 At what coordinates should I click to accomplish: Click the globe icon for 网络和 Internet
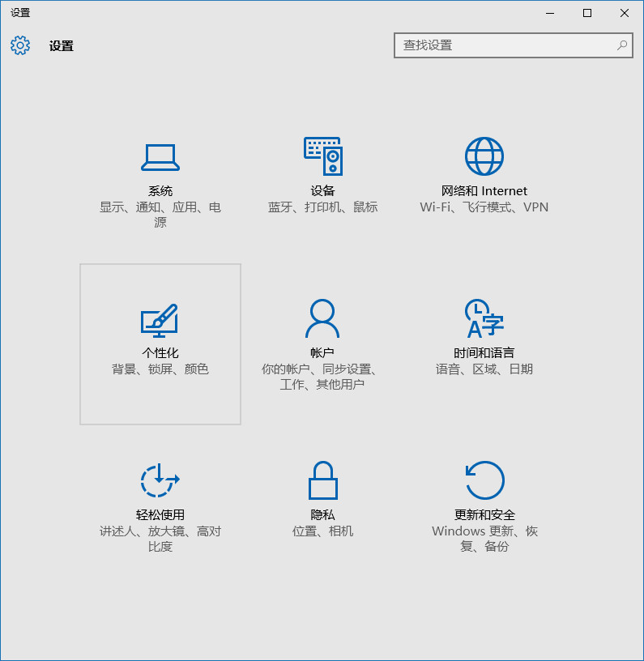pyautogui.click(x=484, y=156)
